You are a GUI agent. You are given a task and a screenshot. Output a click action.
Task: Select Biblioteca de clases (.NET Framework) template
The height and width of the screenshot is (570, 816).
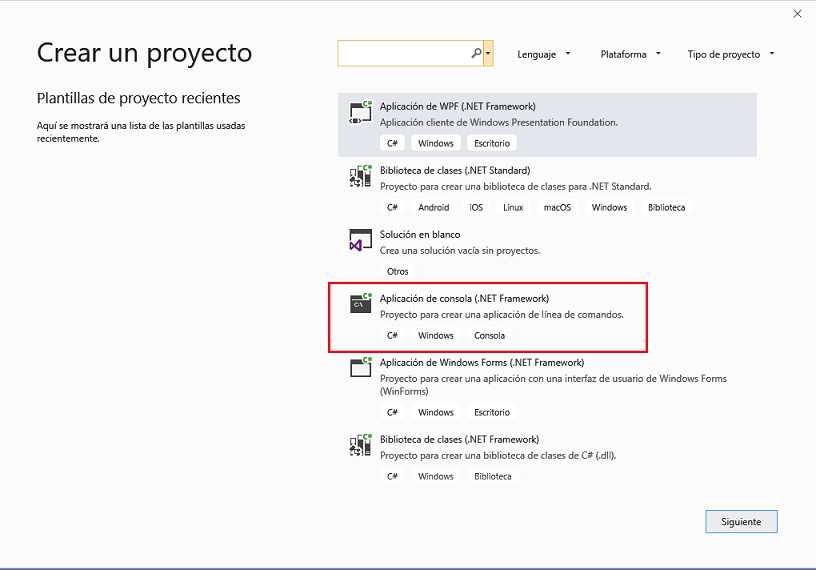[547, 458]
